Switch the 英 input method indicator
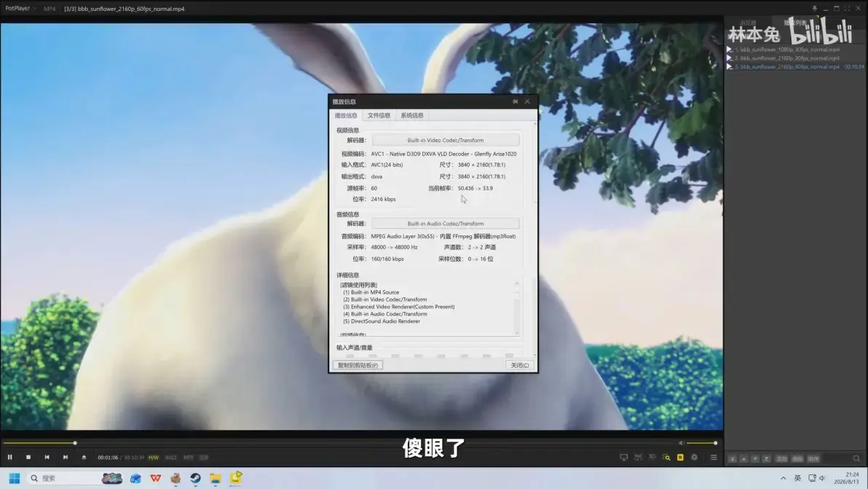This screenshot has width=868, height=489. click(x=797, y=479)
